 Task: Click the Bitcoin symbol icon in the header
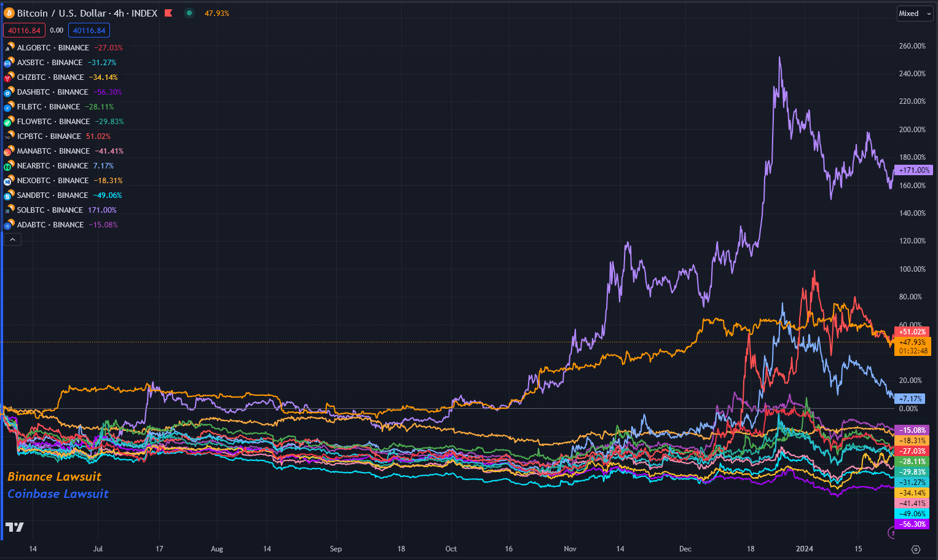[9, 13]
